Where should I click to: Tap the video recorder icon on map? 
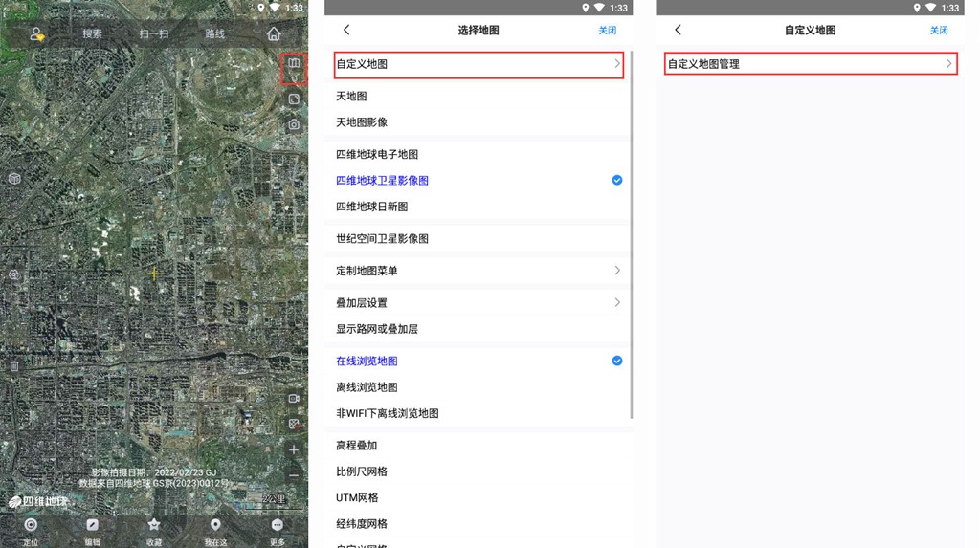[294, 398]
